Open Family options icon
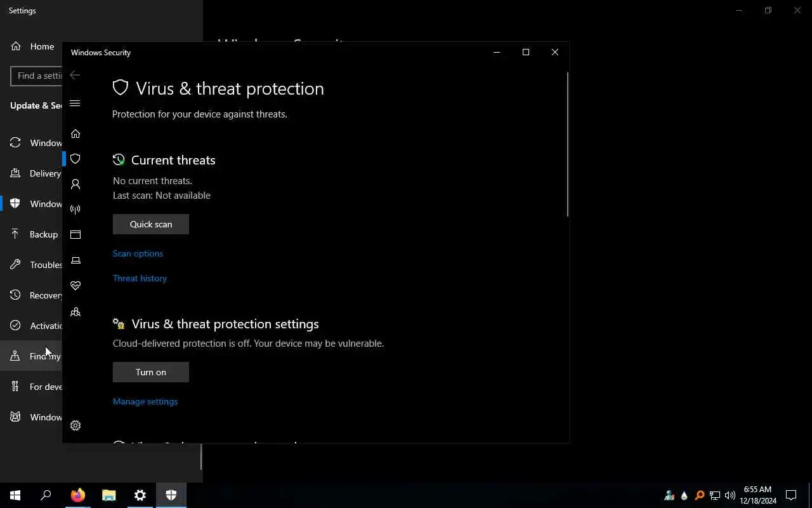 point(75,312)
